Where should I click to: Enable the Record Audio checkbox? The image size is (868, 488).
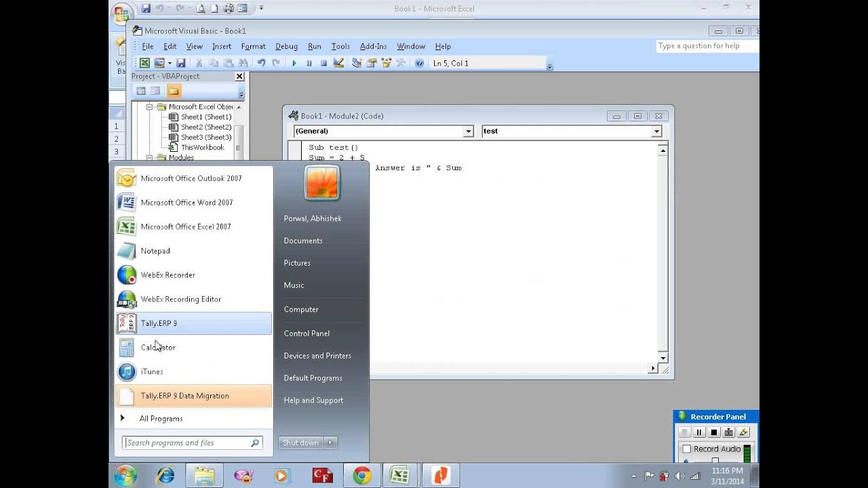pyautogui.click(x=686, y=449)
